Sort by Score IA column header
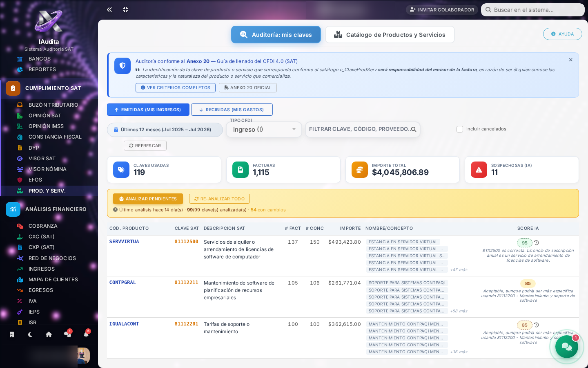Screen dimensions: 588x368 (x=528, y=228)
